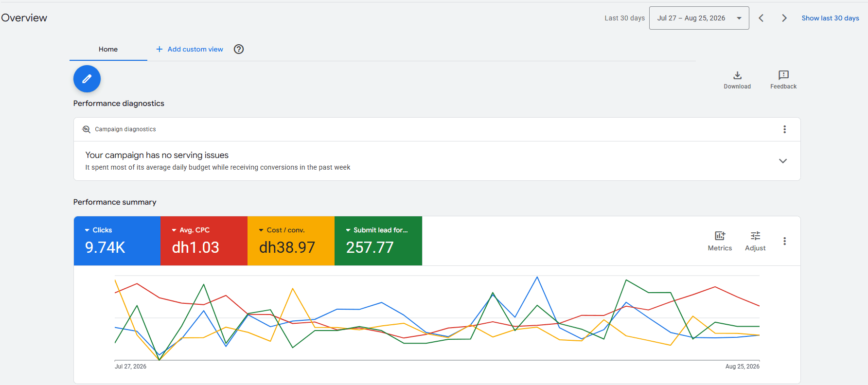Open the Metrics chart icon

click(720, 236)
